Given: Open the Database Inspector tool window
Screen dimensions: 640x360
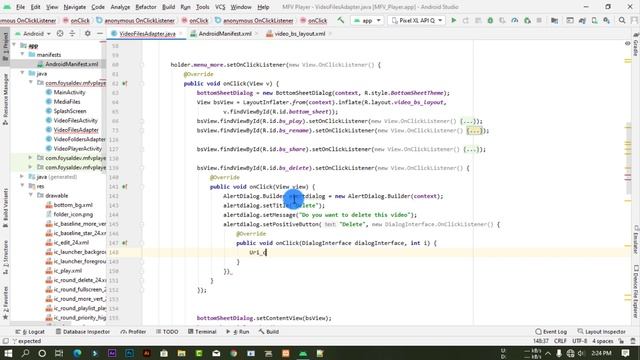Looking at the screenshot, I should (x=83, y=332).
